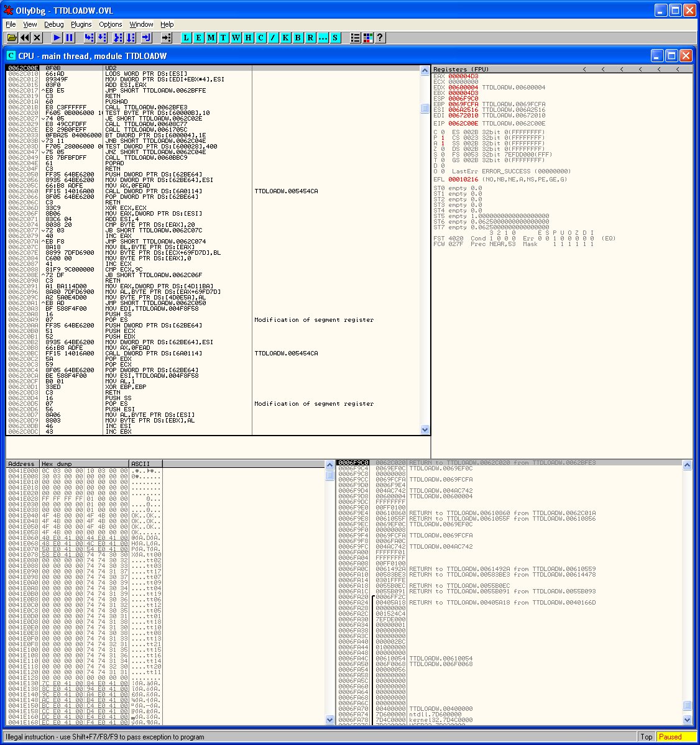Open the Window menu
The width and height of the screenshot is (700, 745).
pos(141,24)
